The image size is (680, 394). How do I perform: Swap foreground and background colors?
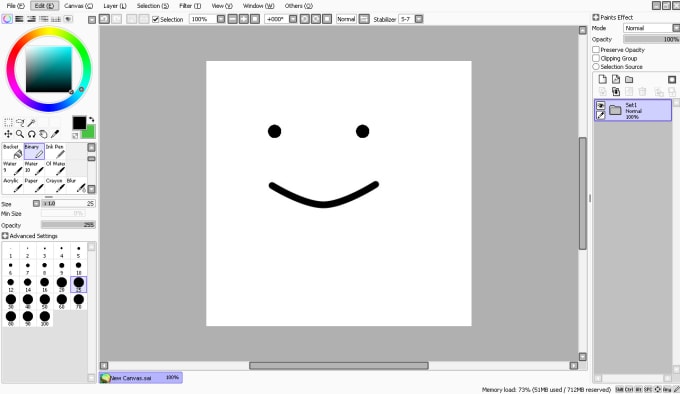pyautogui.click(x=92, y=119)
